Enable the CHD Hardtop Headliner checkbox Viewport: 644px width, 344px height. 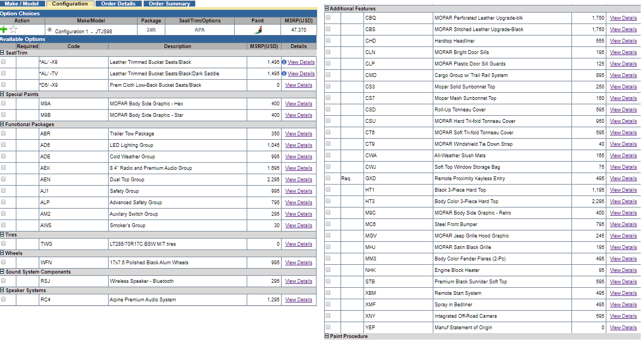pyautogui.click(x=328, y=40)
